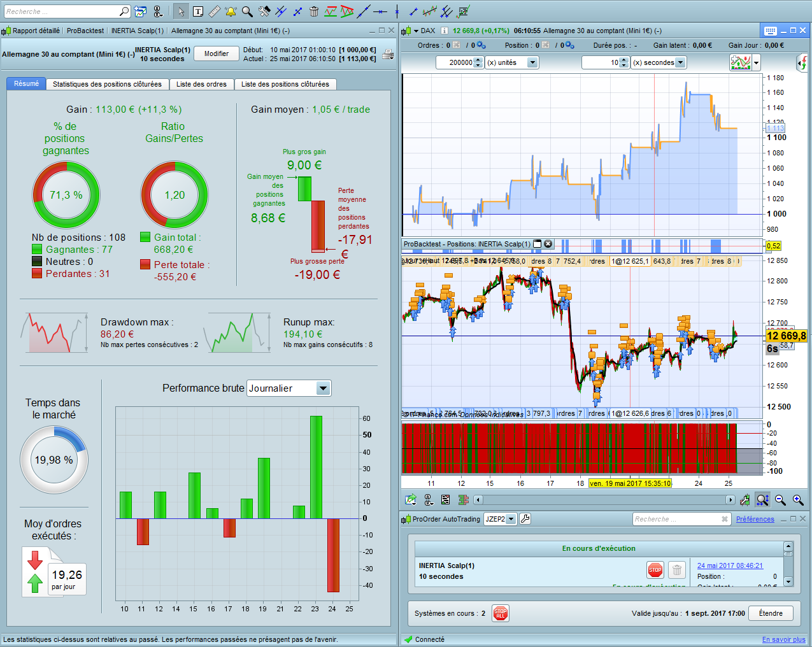This screenshot has width=812, height=647.
Task: Activate the magnifier zoom tool in top toolbar
Action: click(247, 11)
